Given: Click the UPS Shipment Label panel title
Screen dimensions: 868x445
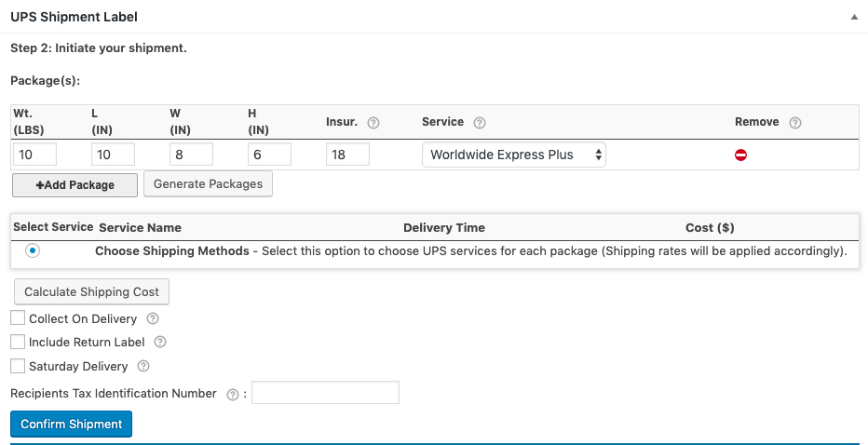Looking at the screenshot, I should tap(75, 17).
